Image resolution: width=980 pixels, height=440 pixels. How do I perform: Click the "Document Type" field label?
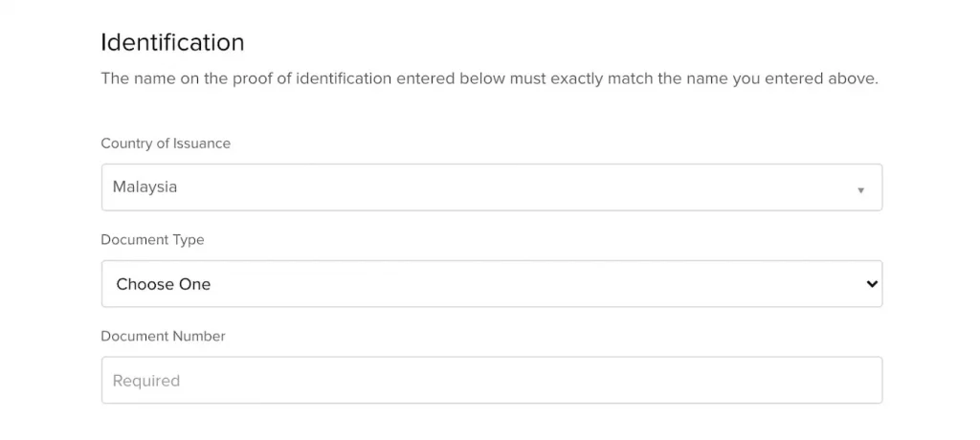(152, 240)
